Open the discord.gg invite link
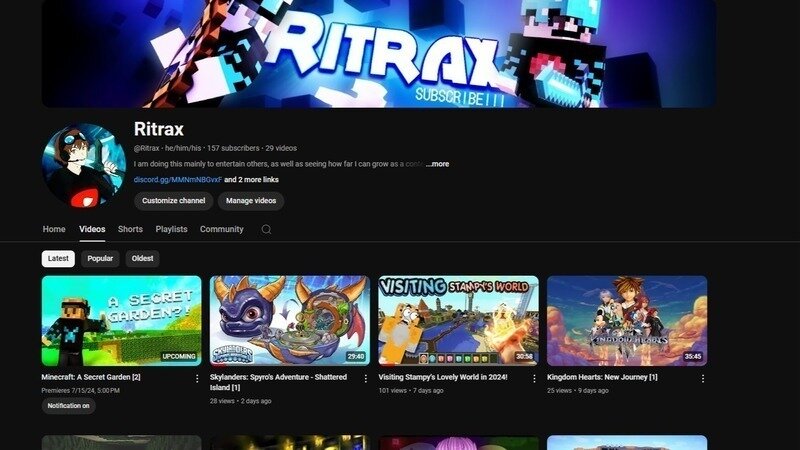Screen dimensions: 800x450 [x=178, y=180]
